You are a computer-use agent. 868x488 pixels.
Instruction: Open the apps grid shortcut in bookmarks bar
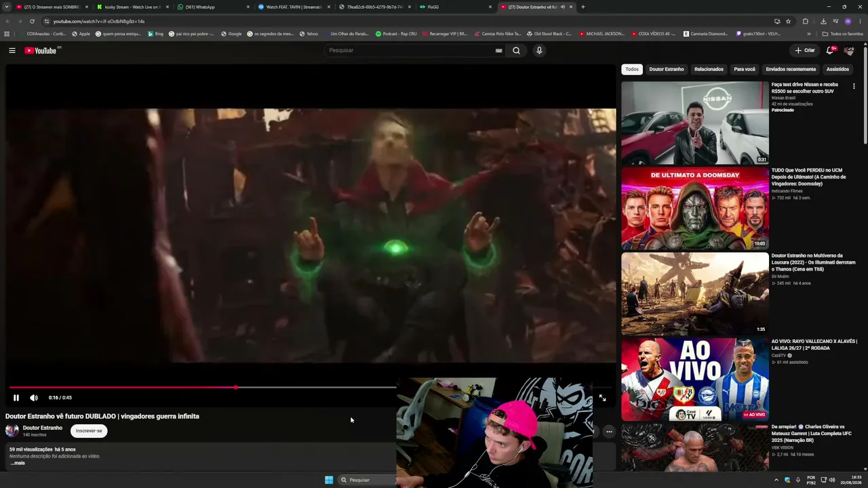[x=7, y=33]
